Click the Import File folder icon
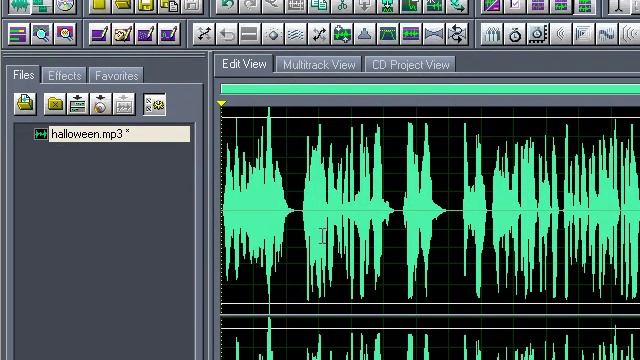640x360 pixels. [x=25, y=104]
